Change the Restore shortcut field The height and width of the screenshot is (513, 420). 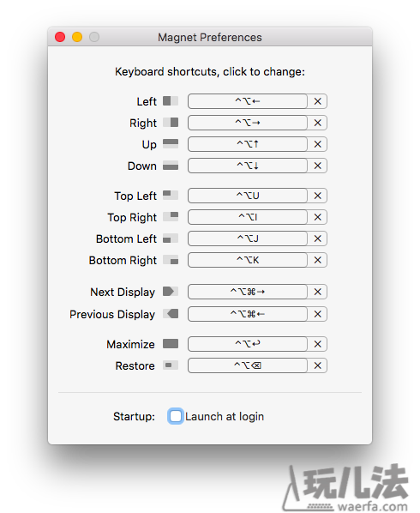(x=248, y=365)
